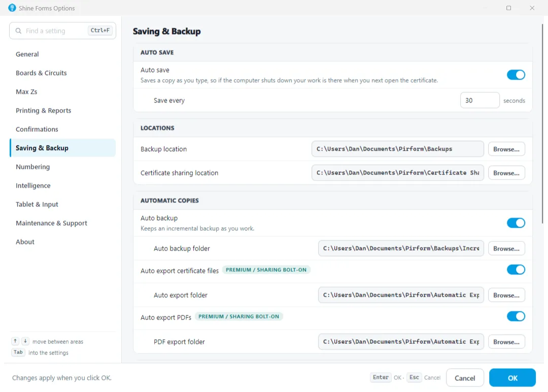Click the PDF export folder path field
The width and height of the screenshot is (548, 392).
coord(401,342)
